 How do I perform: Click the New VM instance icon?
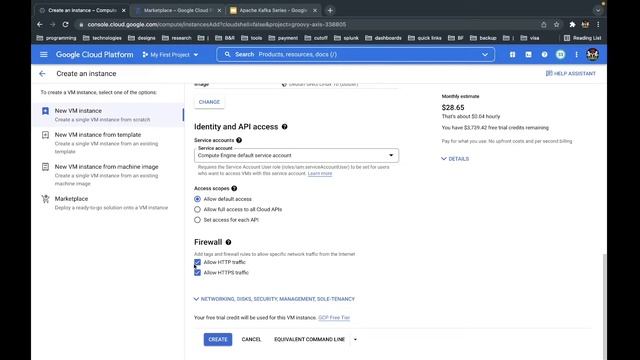pos(45,111)
